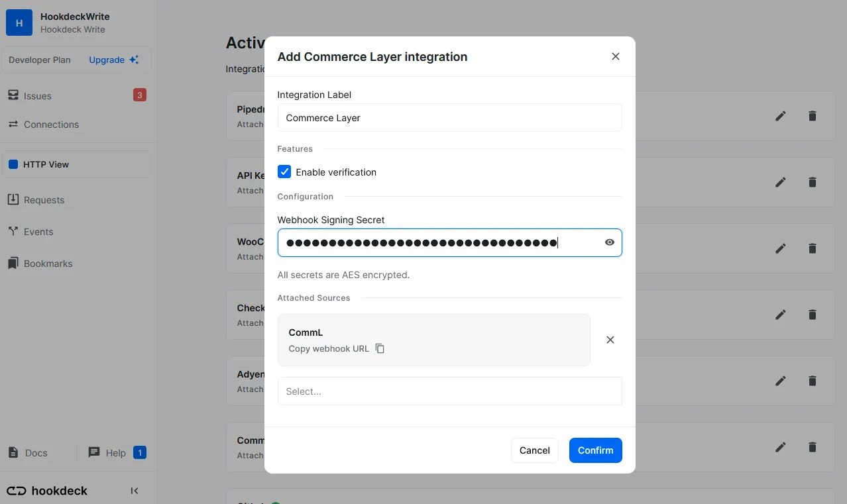Image resolution: width=847 pixels, height=504 pixels.
Task: Copy webhook URL icon for CommL
Action: pyautogui.click(x=380, y=348)
